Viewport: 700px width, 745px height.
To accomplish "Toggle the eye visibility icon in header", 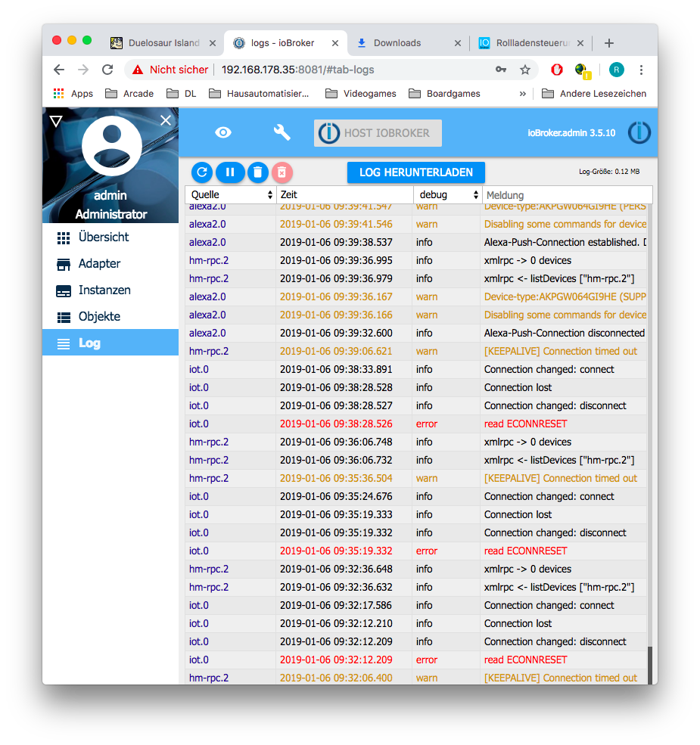I will (x=223, y=132).
